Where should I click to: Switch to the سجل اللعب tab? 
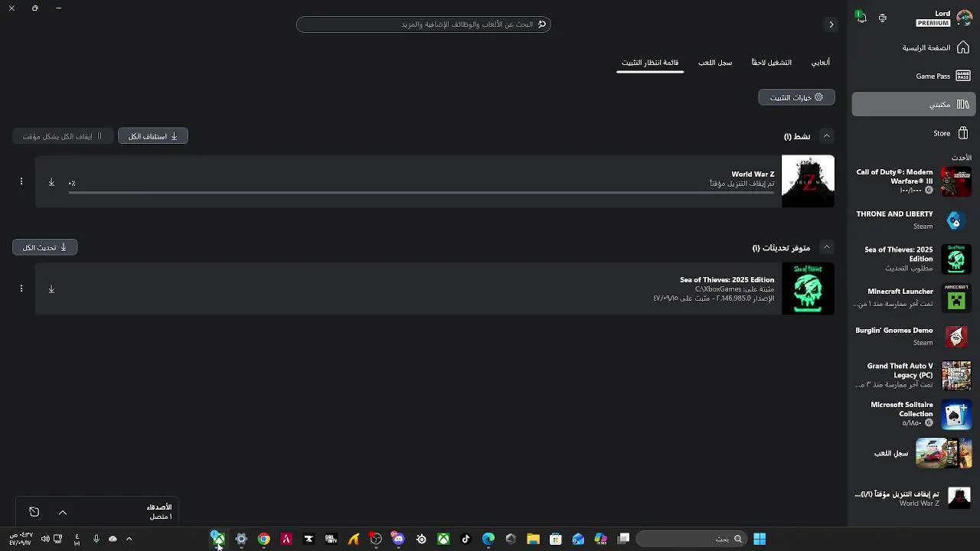[x=715, y=62]
